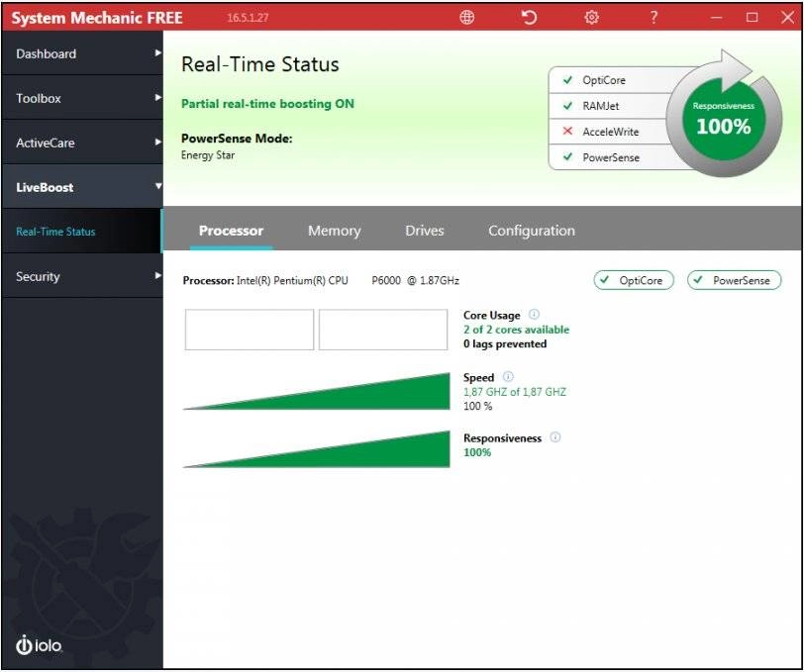Click the Speed info icon
The height and width of the screenshot is (672, 804).
(x=508, y=377)
